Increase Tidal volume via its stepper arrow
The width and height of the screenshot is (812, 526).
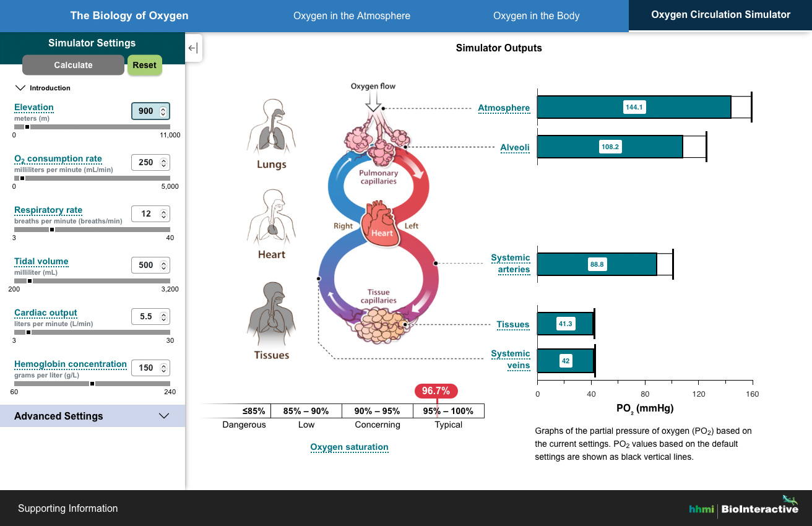(x=163, y=262)
